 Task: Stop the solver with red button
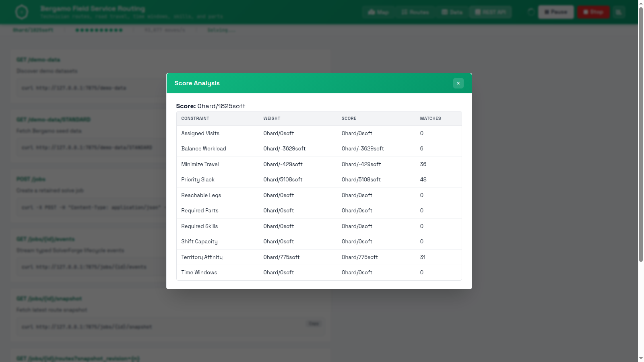coord(593,12)
